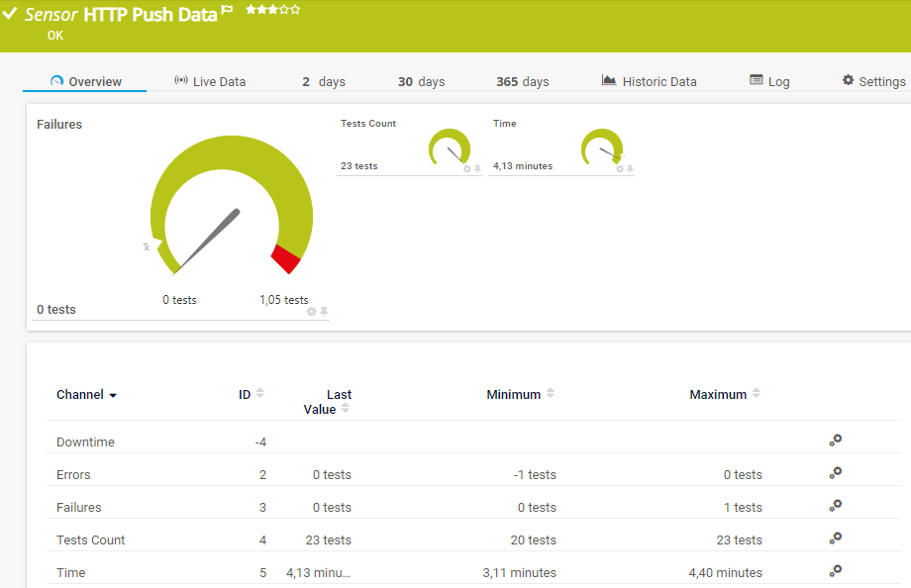
Task: Sort the table by Channel column
Action: pyautogui.click(x=86, y=395)
